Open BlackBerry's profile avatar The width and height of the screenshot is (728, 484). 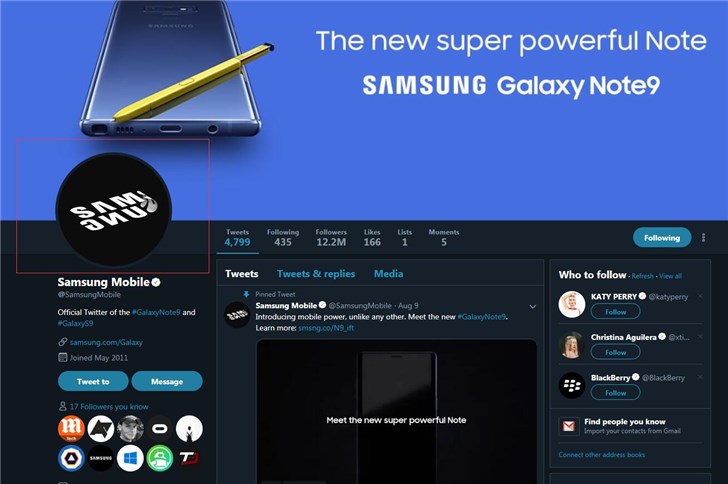[572, 385]
